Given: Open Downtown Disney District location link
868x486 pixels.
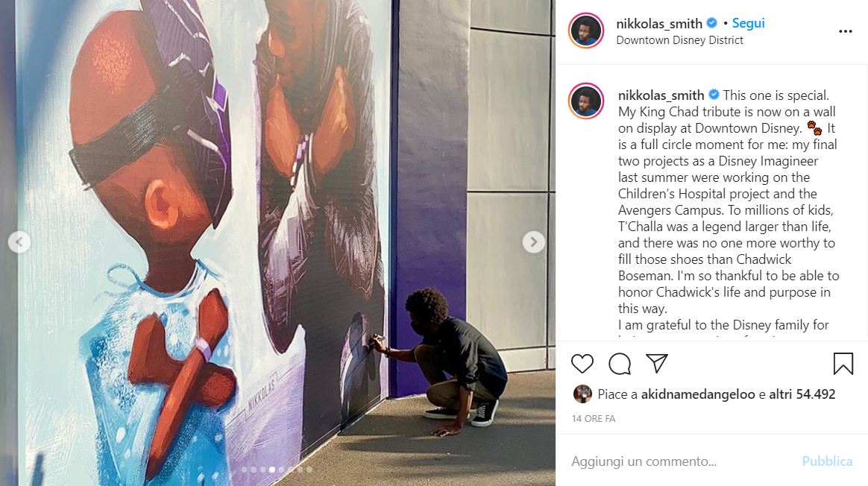Looking at the screenshot, I should (679, 40).
